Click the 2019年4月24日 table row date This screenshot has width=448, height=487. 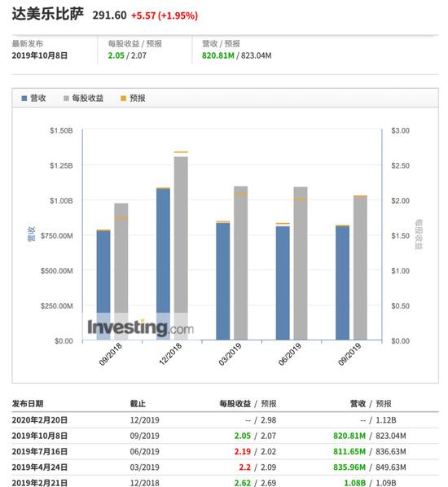click(x=39, y=467)
